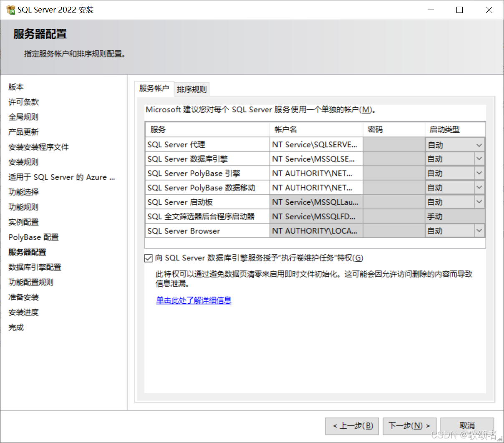
Task: Select the SQL Server 启动板 service row
Action: pyautogui.click(x=207, y=202)
